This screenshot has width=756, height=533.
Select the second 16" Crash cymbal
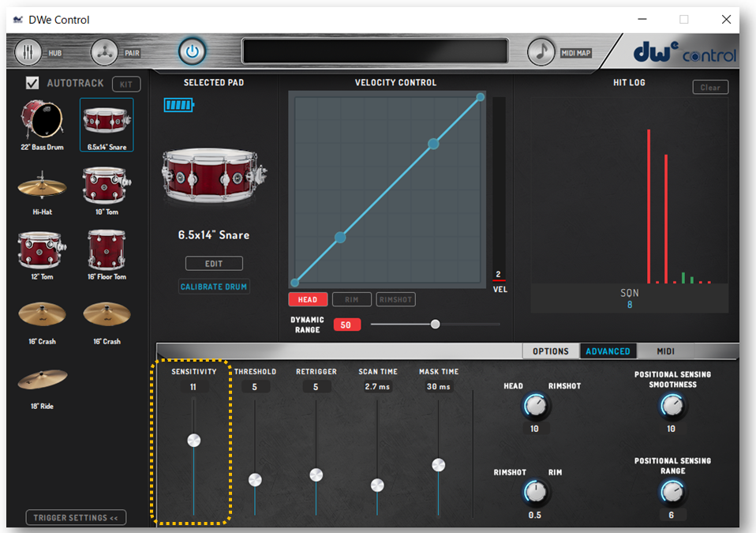[x=107, y=322]
